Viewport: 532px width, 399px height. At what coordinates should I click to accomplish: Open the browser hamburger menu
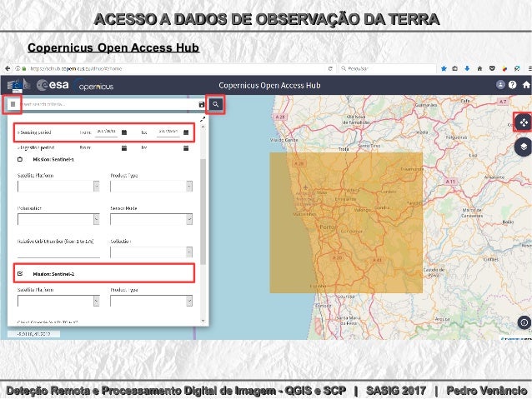click(529, 68)
